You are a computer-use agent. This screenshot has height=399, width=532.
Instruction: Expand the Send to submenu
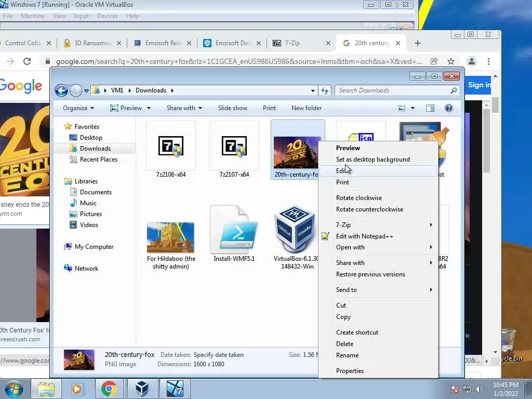point(378,290)
